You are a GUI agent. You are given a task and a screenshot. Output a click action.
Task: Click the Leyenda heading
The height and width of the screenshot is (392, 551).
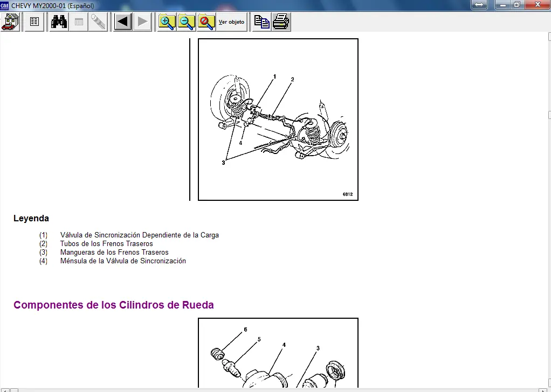tap(31, 218)
